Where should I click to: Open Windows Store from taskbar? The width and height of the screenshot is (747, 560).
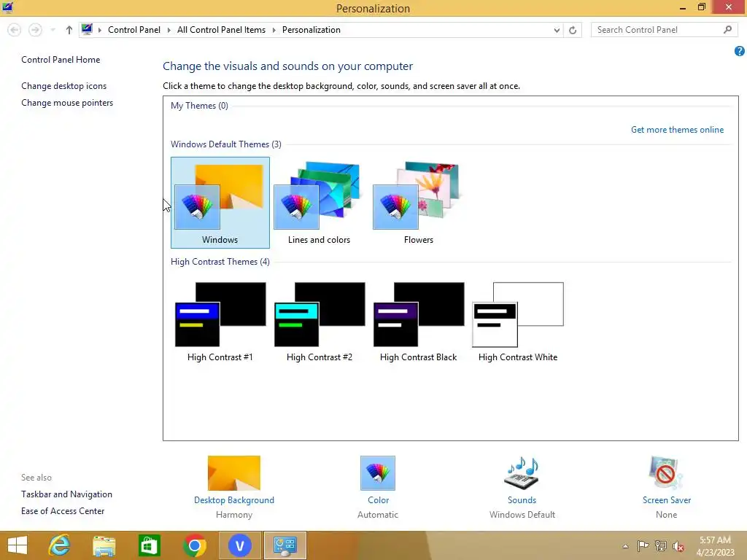pyautogui.click(x=149, y=545)
